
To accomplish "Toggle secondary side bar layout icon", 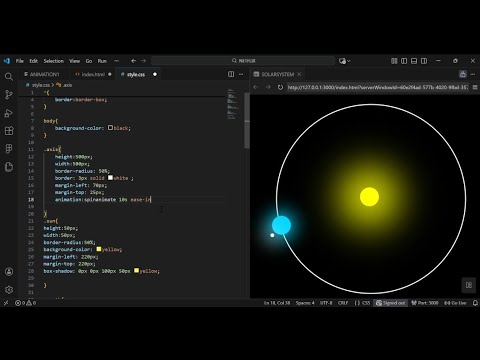I will [x=424, y=61].
